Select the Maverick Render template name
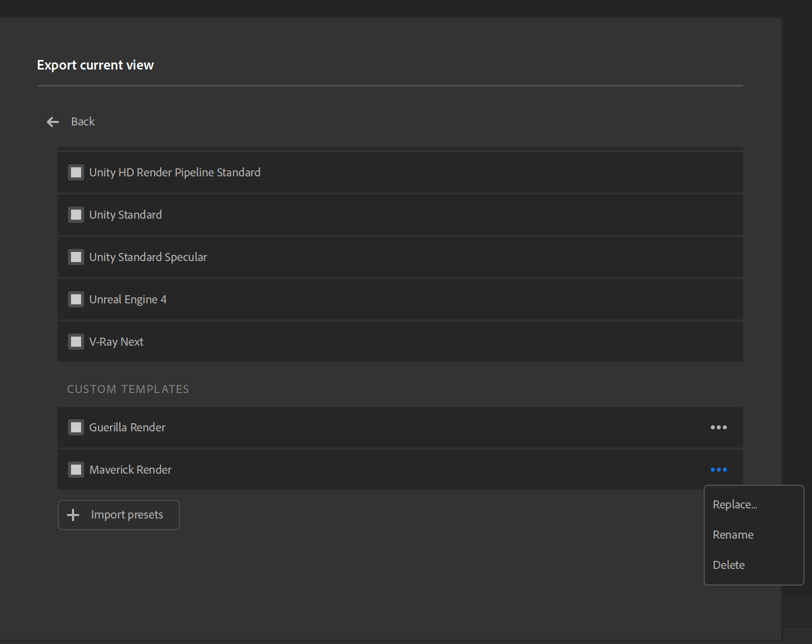 [130, 470]
